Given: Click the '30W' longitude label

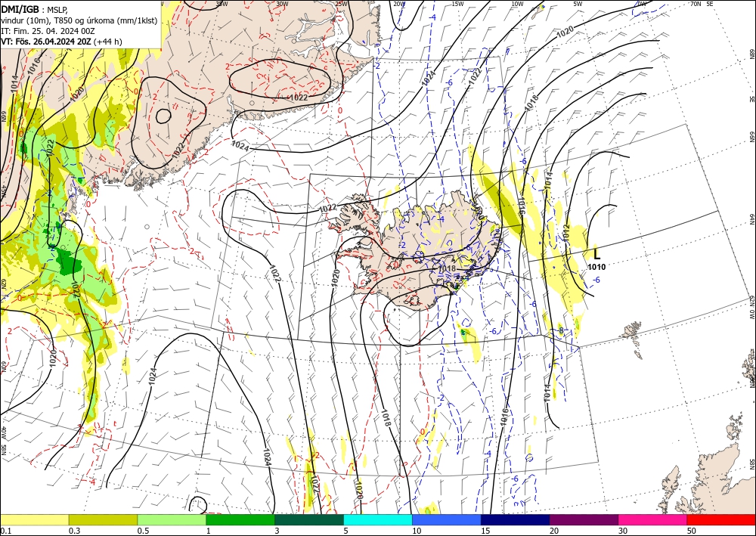Looking at the screenshot, I should (x=283, y=3).
